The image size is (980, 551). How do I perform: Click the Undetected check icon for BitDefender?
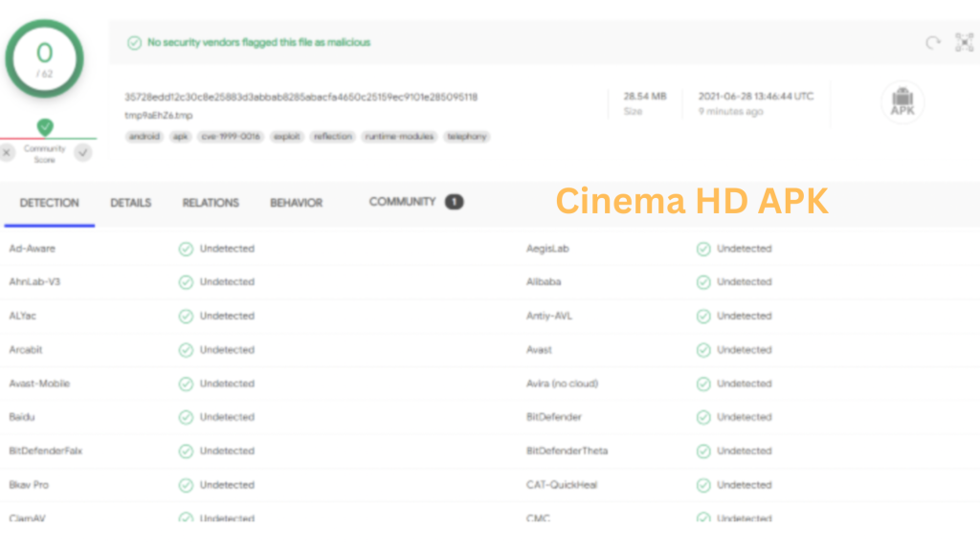[703, 417]
